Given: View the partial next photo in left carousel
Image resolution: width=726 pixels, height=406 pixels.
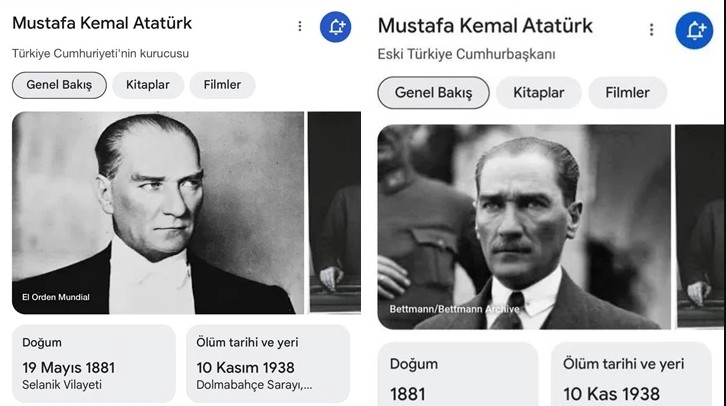Looking at the screenshot, I should tap(334, 212).
